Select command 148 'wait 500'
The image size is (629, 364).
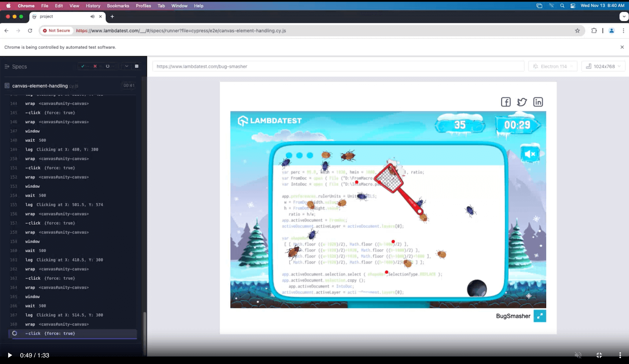pyautogui.click(x=73, y=140)
